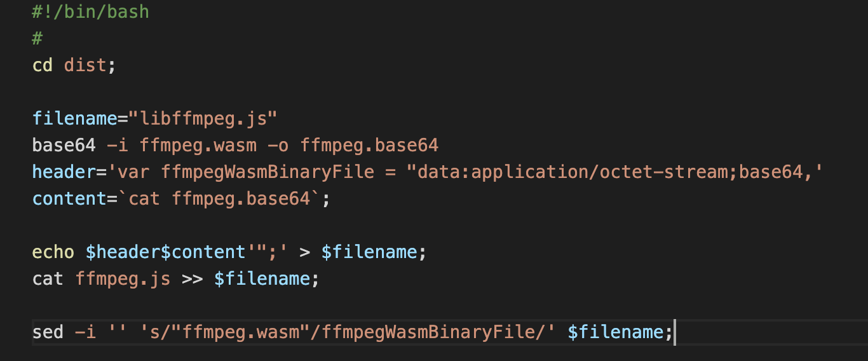Click the '>>' append redirect operator
Screen dimensions: 868x361
click(192, 278)
